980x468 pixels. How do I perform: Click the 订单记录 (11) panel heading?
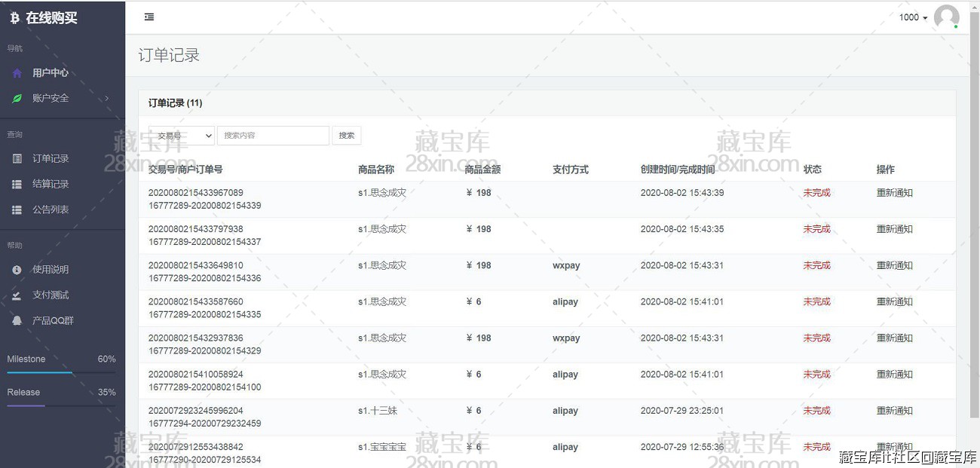point(175,103)
